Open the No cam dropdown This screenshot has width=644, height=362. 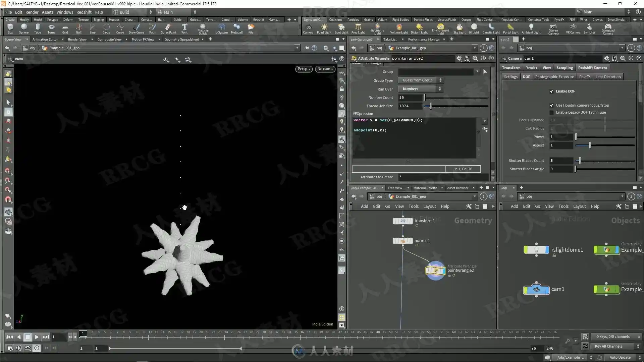pyautogui.click(x=325, y=69)
